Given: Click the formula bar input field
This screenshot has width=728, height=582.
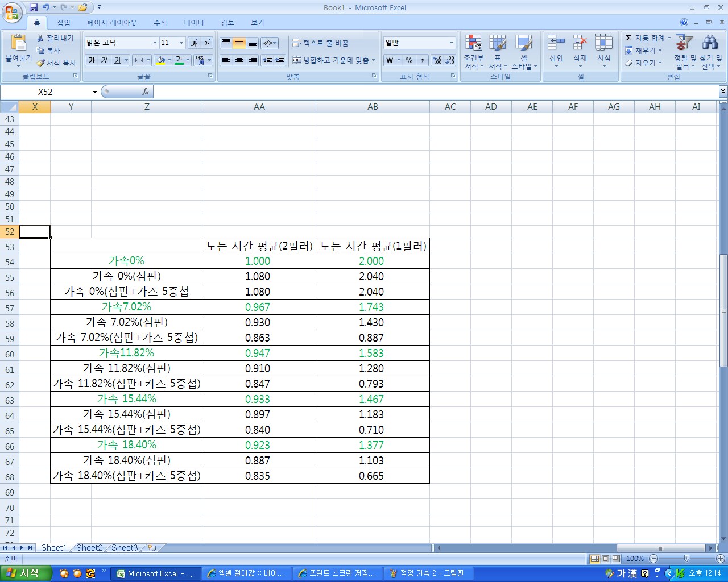Looking at the screenshot, I should 432,92.
